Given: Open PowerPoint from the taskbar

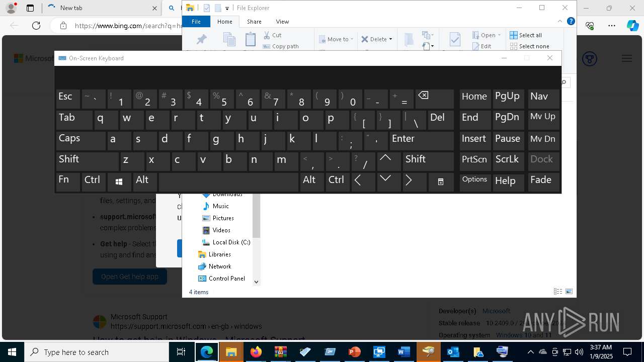Looking at the screenshot, I should 355,352.
